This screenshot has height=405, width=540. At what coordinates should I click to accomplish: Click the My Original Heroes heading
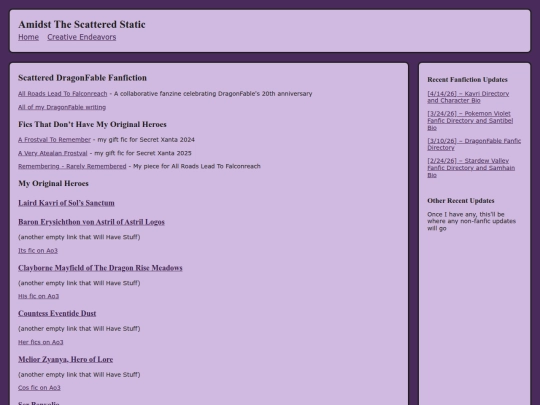tap(53, 184)
